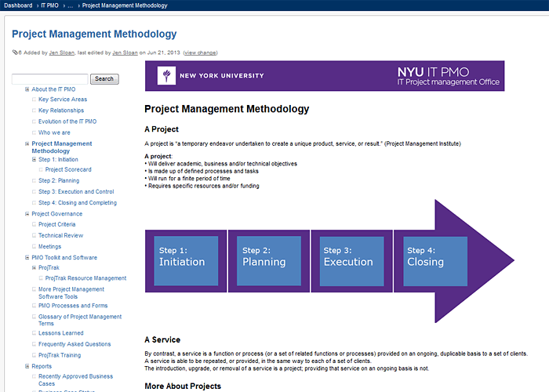Open Key Relationships page
This screenshot has width=549, height=392.
tap(61, 111)
